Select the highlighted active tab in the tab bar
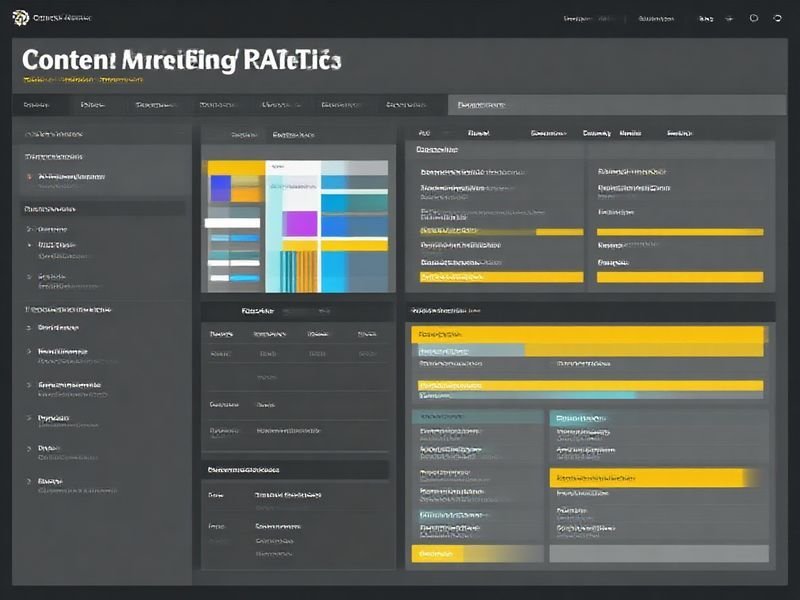The image size is (800, 600). (x=481, y=105)
